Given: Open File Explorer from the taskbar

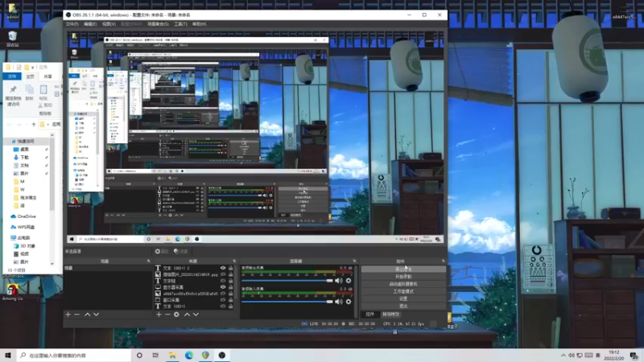Looking at the screenshot, I should point(172,356).
